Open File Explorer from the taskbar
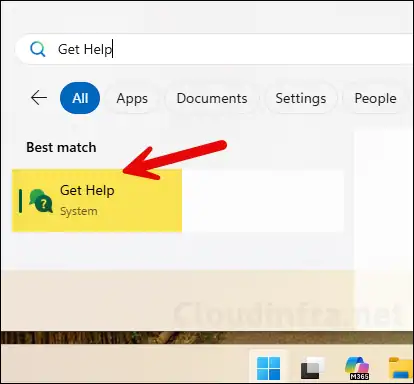 (401, 368)
